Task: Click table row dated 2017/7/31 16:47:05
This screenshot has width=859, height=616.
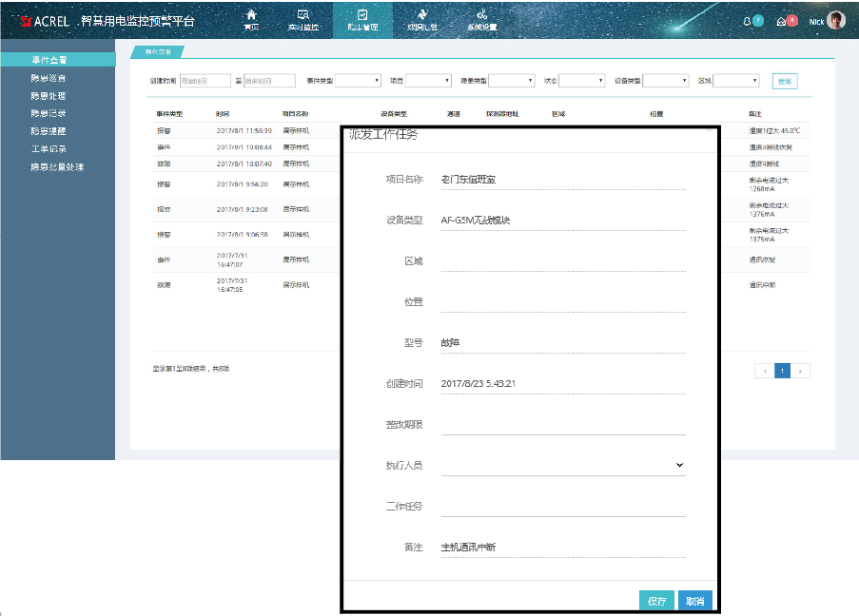Action: (246, 285)
